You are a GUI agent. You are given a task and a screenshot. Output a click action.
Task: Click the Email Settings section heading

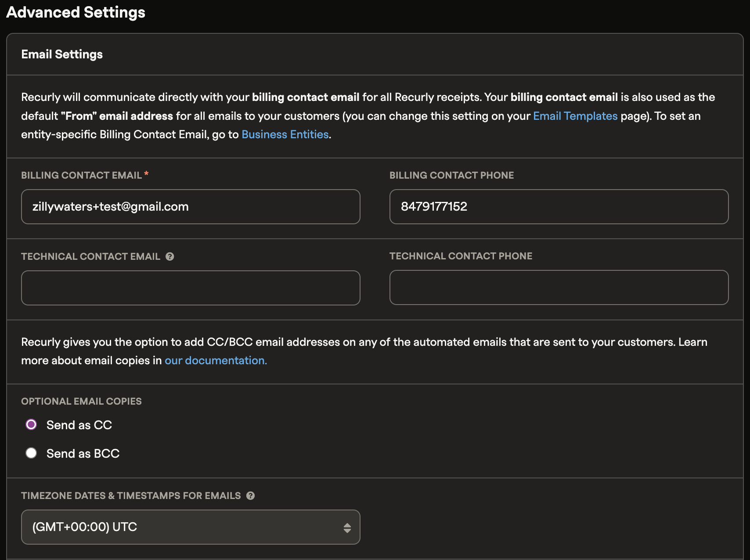62,54
